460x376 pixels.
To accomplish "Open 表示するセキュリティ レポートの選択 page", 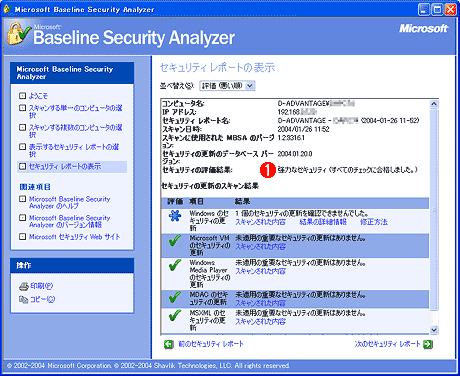I will click(74, 150).
